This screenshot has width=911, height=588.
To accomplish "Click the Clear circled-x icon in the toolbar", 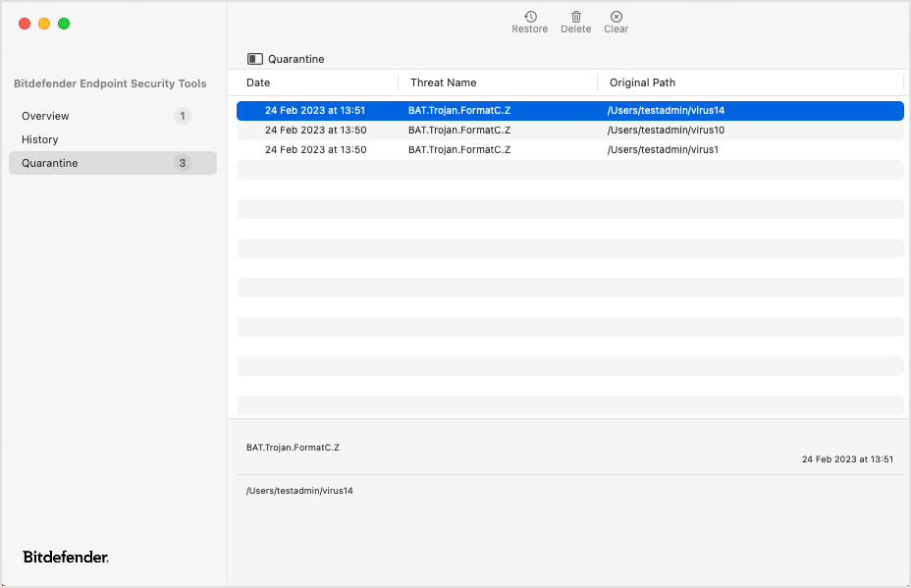I will click(x=616, y=18).
